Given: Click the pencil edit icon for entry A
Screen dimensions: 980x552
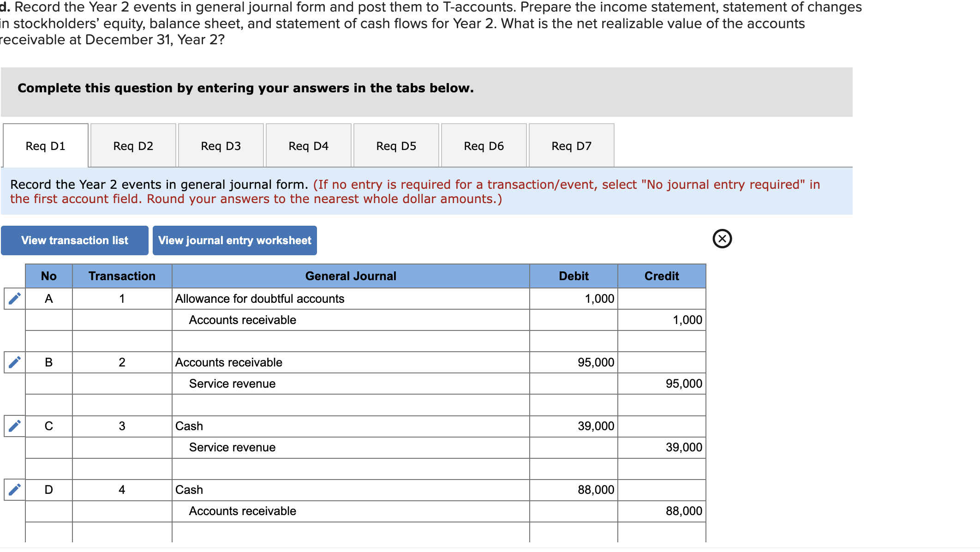Looking at the screenshot, I should click(x=15, y=299).
